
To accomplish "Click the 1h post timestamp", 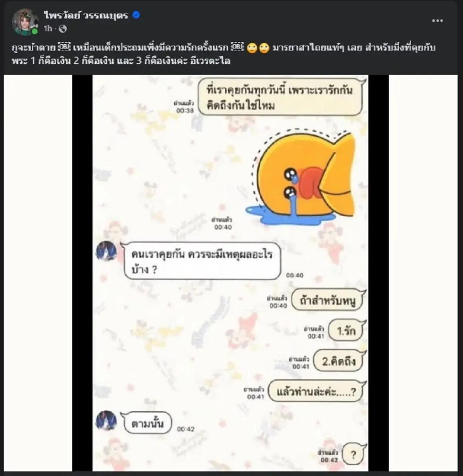I will pyautogui.click(x=47, y=29).
